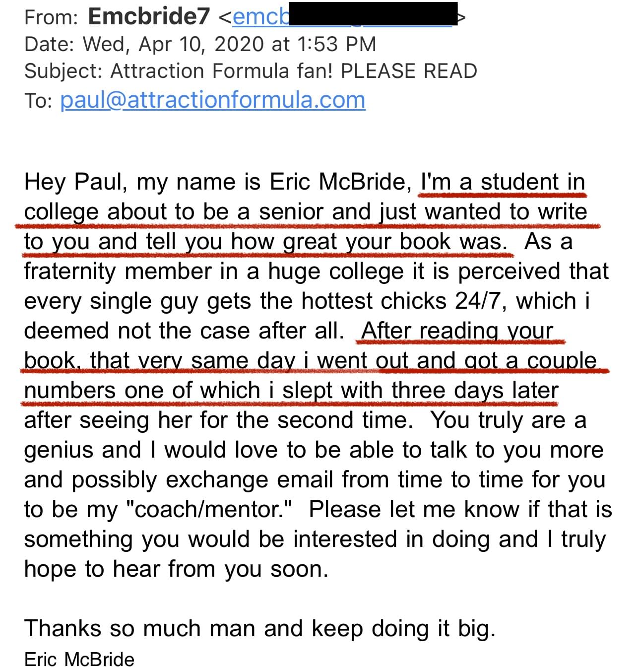Click the word "fraternity" in the body
The width and height of the screenshot is (637, 672).
(69, 271)
